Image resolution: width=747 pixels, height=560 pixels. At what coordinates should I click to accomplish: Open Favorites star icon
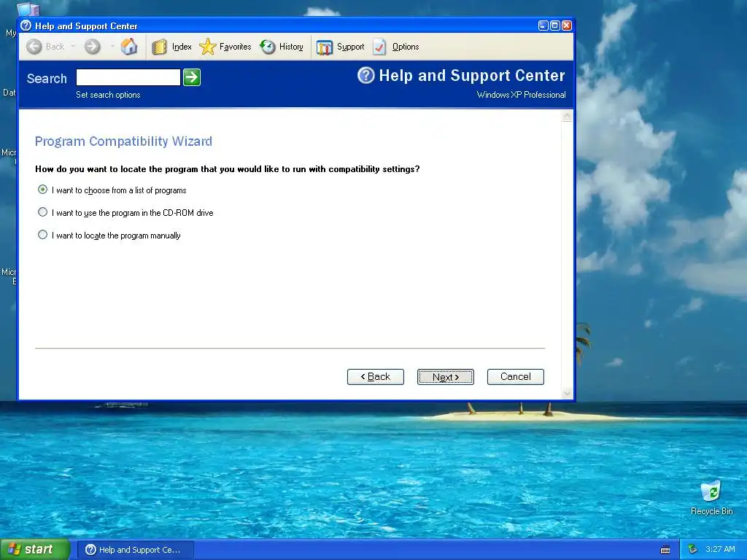pos(207,47)
